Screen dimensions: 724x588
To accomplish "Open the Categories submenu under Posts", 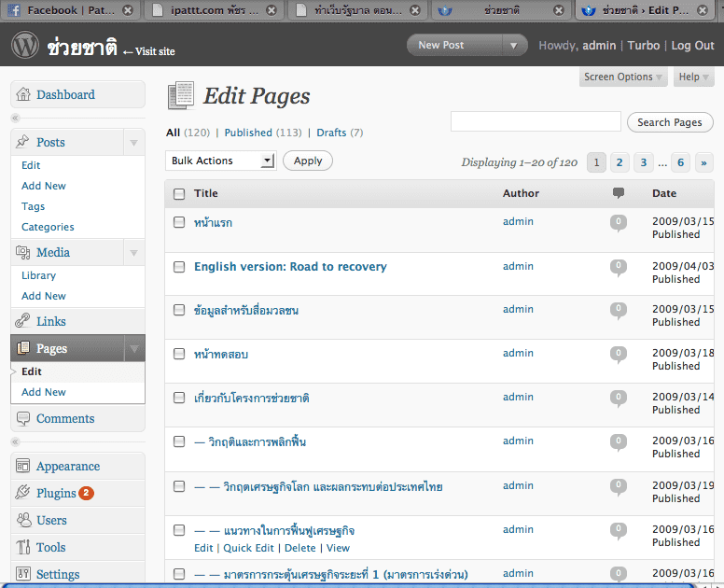I will coord(48,227).
